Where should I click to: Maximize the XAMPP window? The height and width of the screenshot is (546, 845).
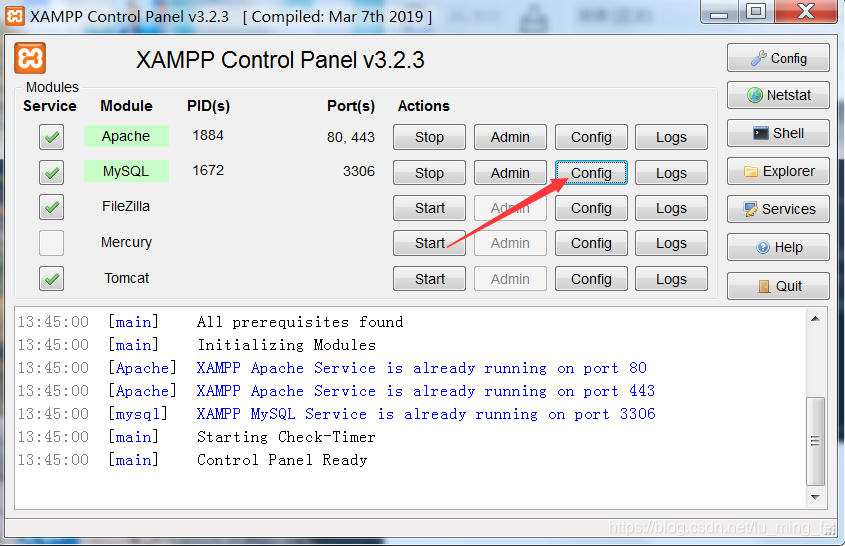coord(756,12)
